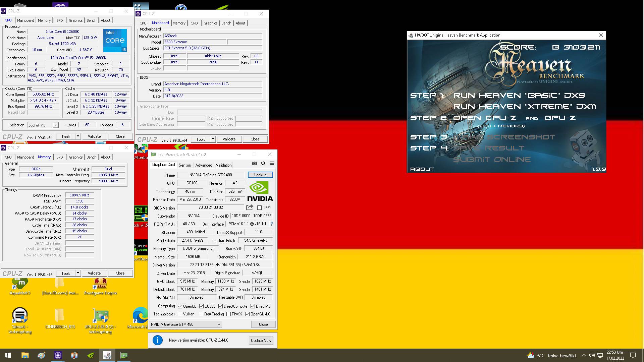Enable the Ray Tracing checkbox
The height and width of the screenshot is (362, 644).
pos(201,314)
